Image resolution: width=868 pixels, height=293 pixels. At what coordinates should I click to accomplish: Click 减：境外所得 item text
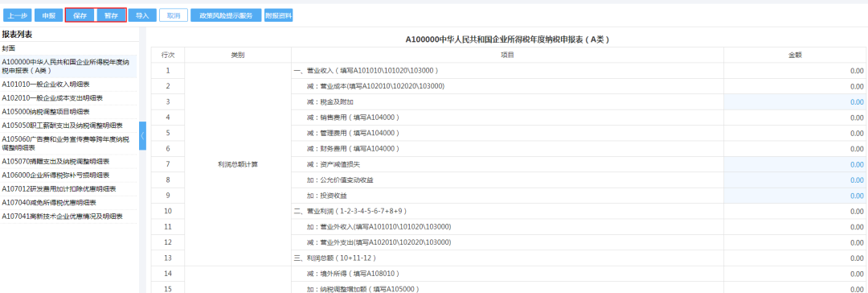coord(353,274)
